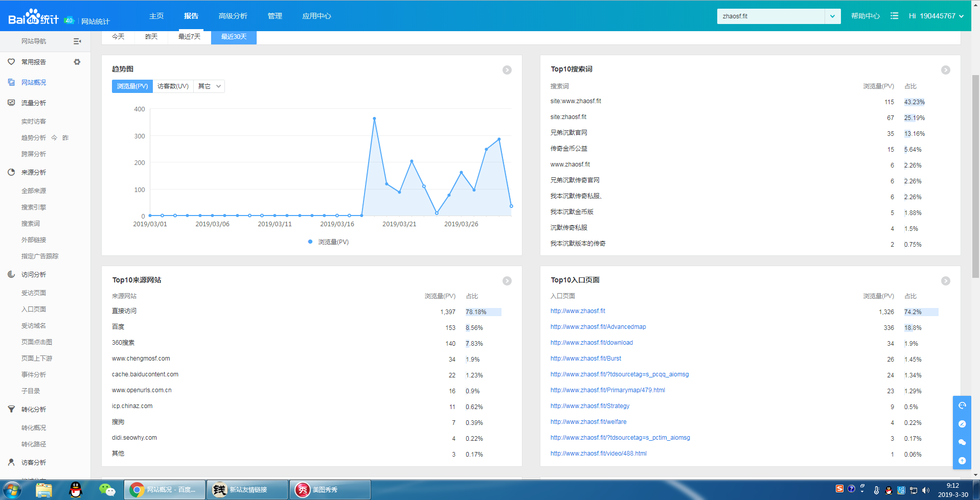
Task: Expand the 其它 metric dropdown
Action: pos(209,86)
